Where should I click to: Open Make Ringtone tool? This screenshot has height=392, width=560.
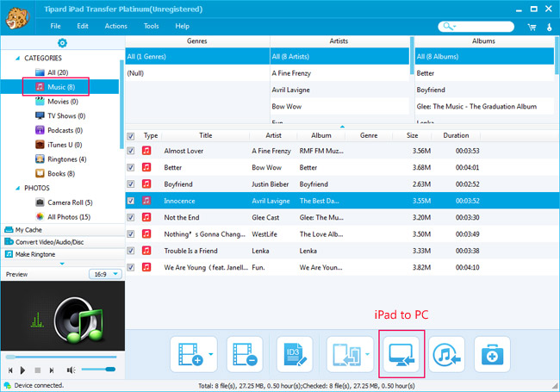[x=63, y=254]
